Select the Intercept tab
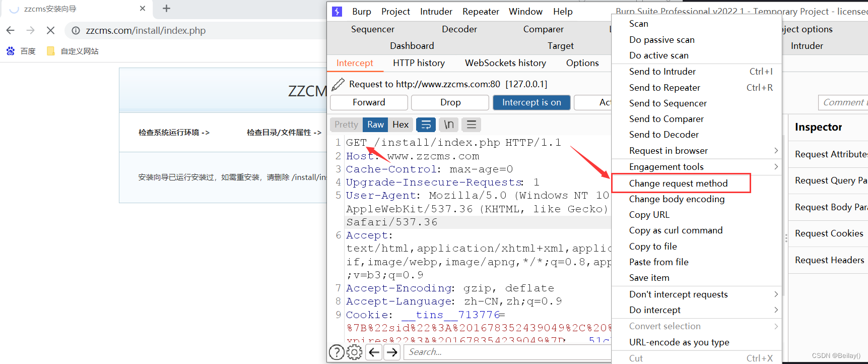 [x=355, y=63]
